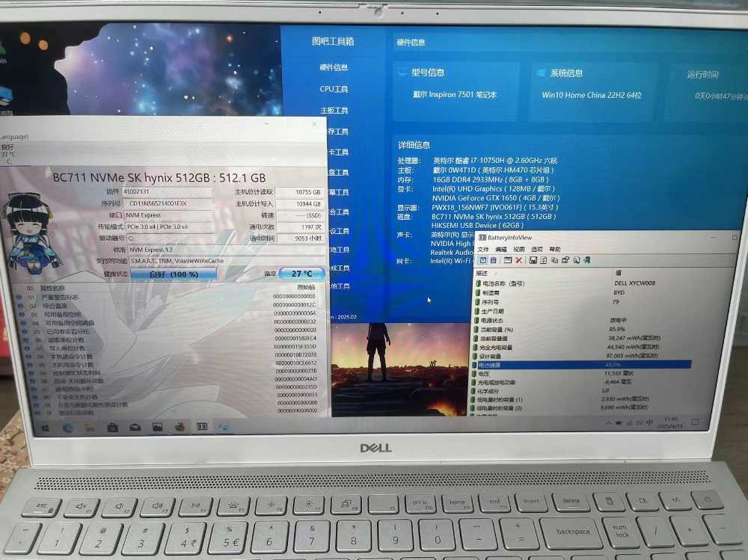Click the copy toolbar icon in BatteryInfoView
This screenshot has height=560, width=748.
click(x=554, y=260)
